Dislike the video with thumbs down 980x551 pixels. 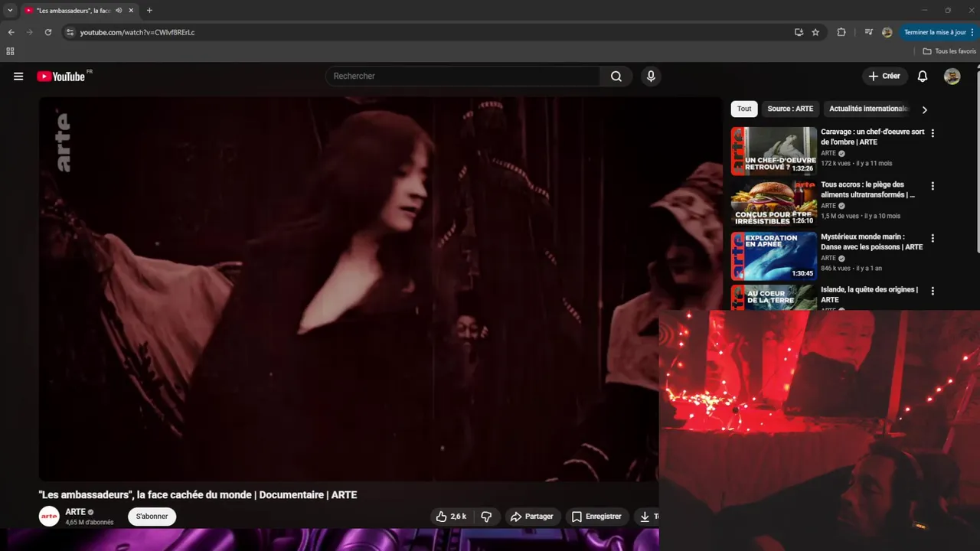coord(487,517)
